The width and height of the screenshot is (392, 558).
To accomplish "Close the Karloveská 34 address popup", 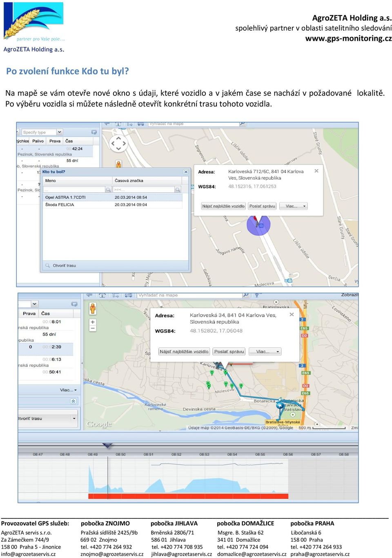I will [x=292, y=314].
